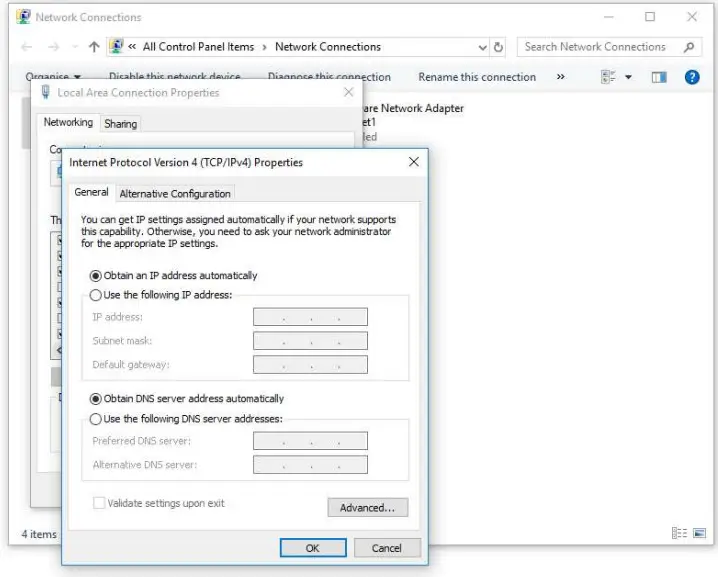
Task: Open the Advanced TCP/IP settings
Action: point(367,507)
